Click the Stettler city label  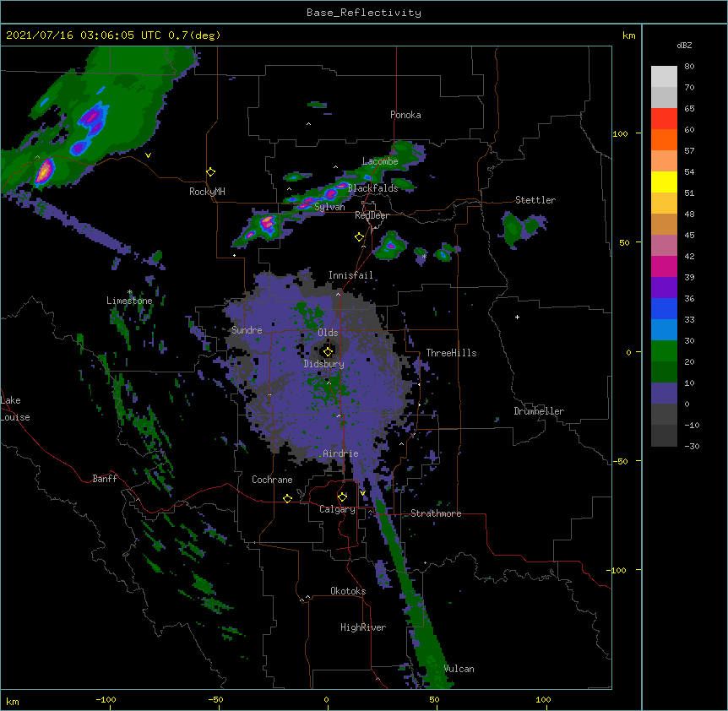pos(535,200)
